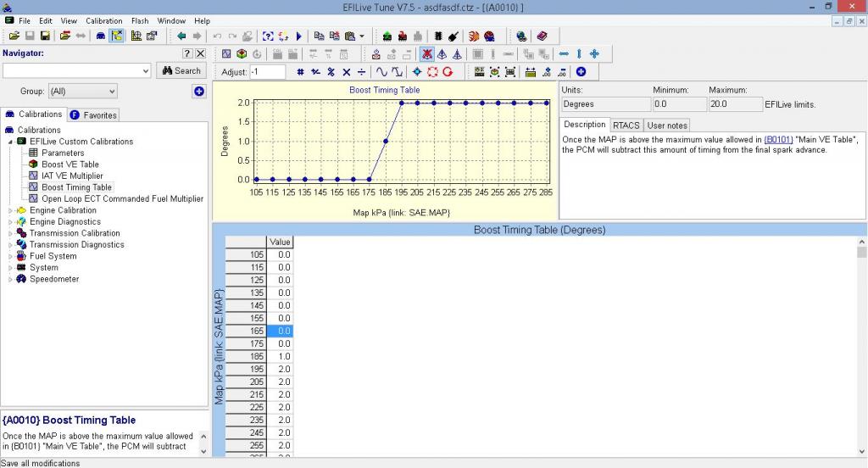This screenshot has width=868, height=468.
Task: Click the horizontal blue double-arrow icon
Action: [564, 53]
